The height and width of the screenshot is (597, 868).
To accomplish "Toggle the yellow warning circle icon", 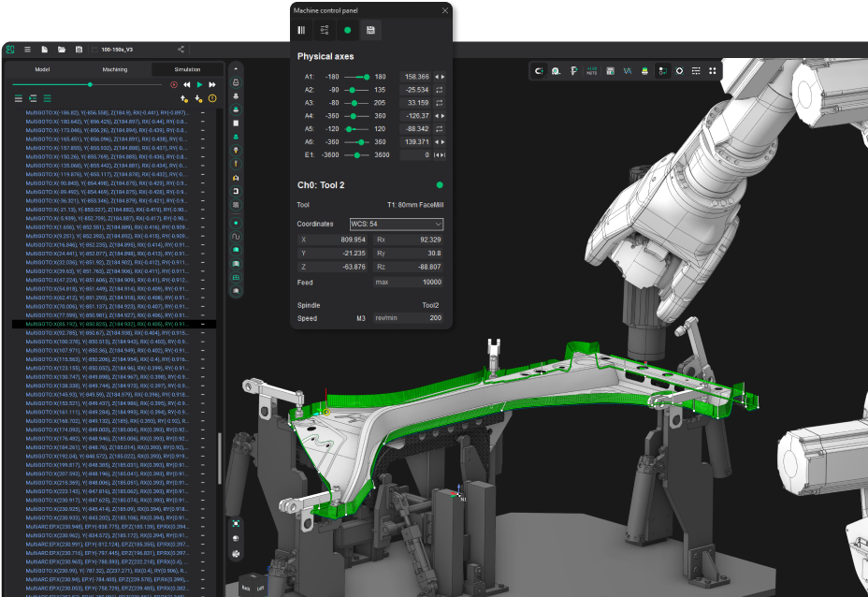I will pos(212,98).
